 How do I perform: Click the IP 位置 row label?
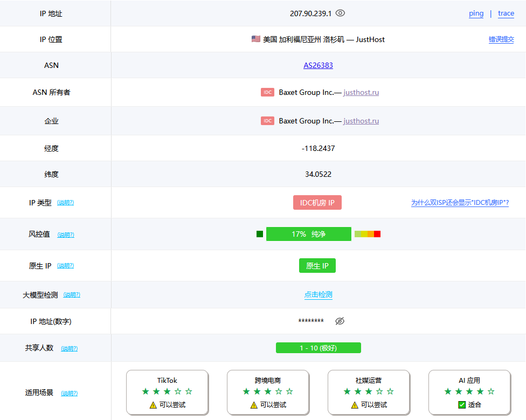click(x=51, y=39)
